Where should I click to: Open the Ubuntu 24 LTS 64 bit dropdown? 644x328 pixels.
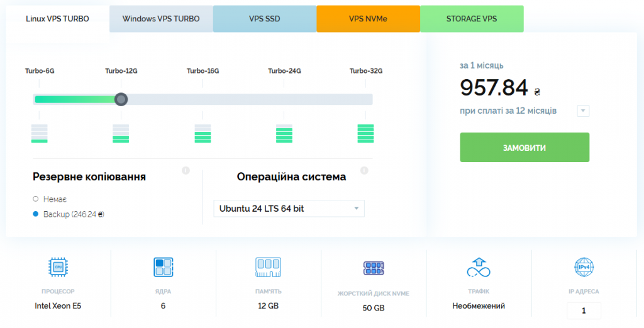pyautogui.click(x=289, y=209)
